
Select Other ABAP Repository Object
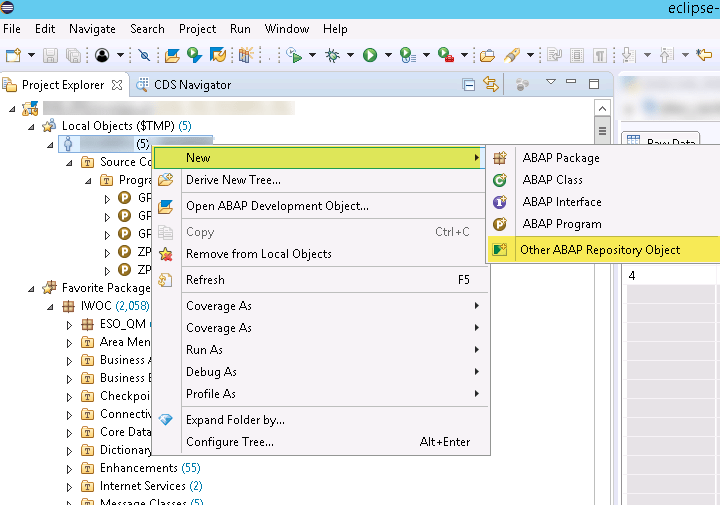(x=603, y=250)
